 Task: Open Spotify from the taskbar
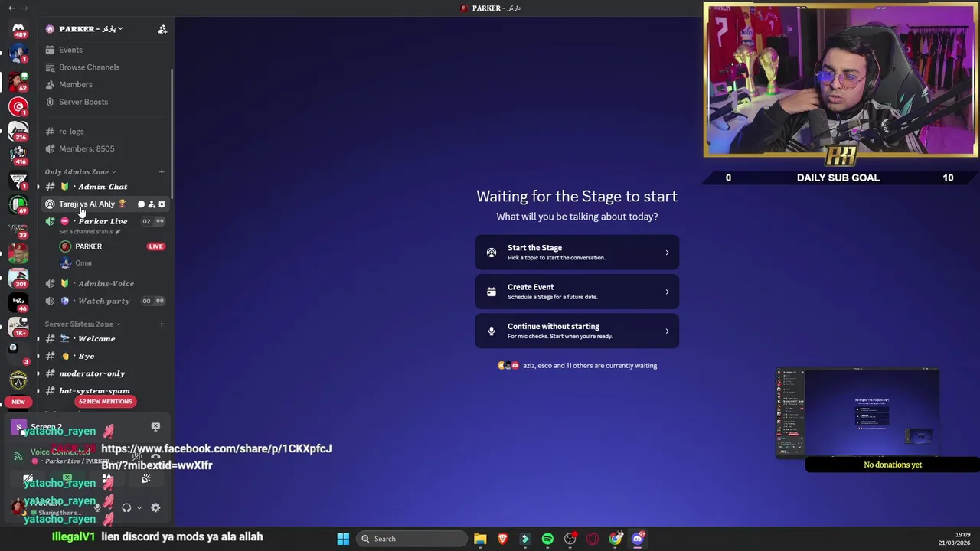point(547,539)
